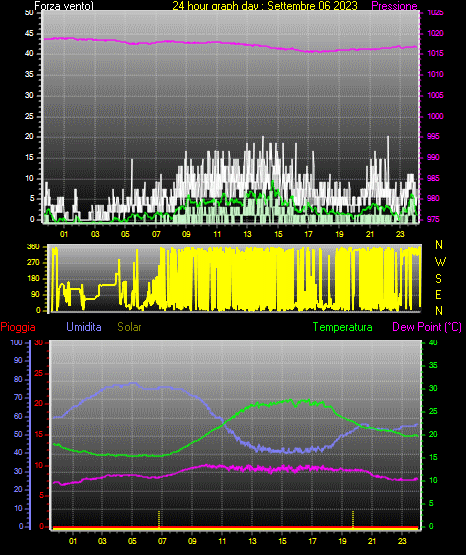Click the '24 hour graph day : Settembre 06 2023' heading

pyautogui.click(x=265, y=6)
